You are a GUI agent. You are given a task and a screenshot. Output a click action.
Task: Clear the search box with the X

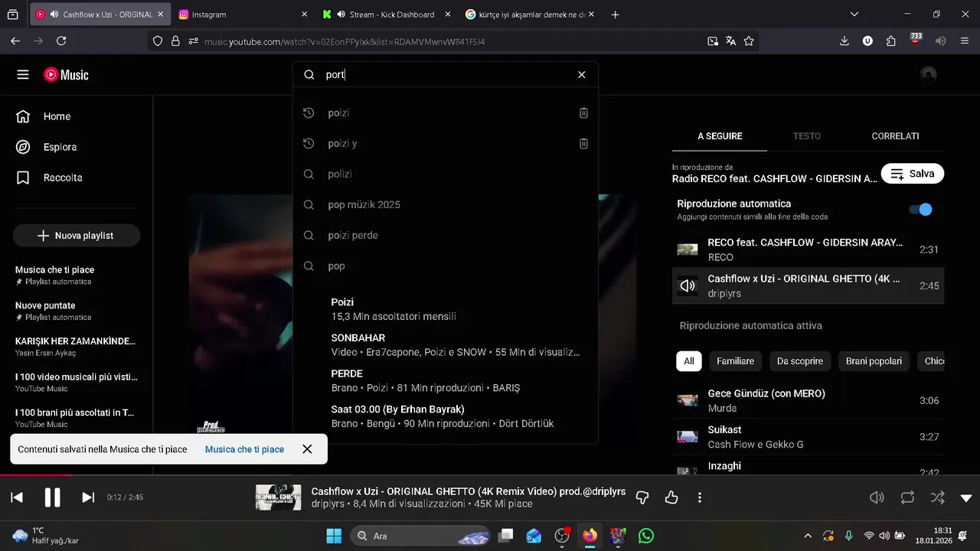tap(582, 74)
